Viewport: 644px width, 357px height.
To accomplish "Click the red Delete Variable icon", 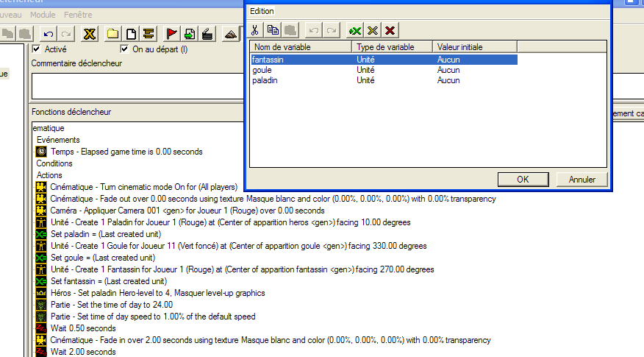I will pyautogui.click(x=390, y=30).
